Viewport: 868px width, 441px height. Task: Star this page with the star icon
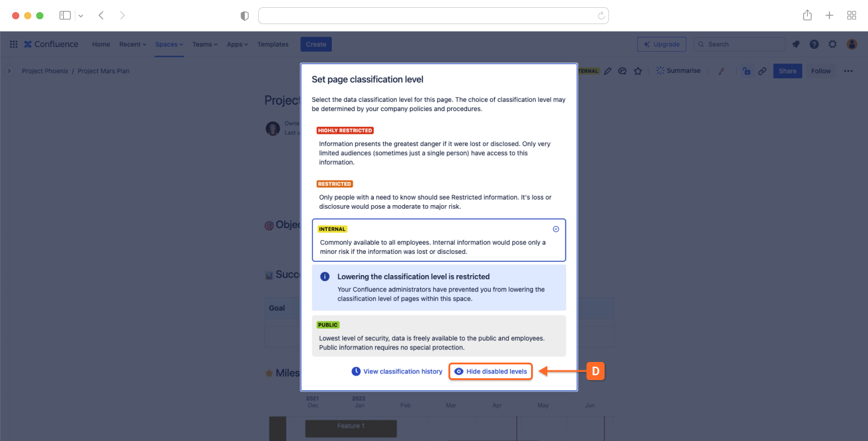click(x=638, y=71)
